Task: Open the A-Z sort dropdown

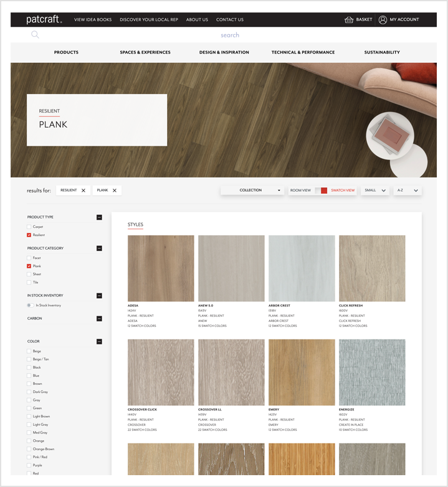Action: pos(407,191)
